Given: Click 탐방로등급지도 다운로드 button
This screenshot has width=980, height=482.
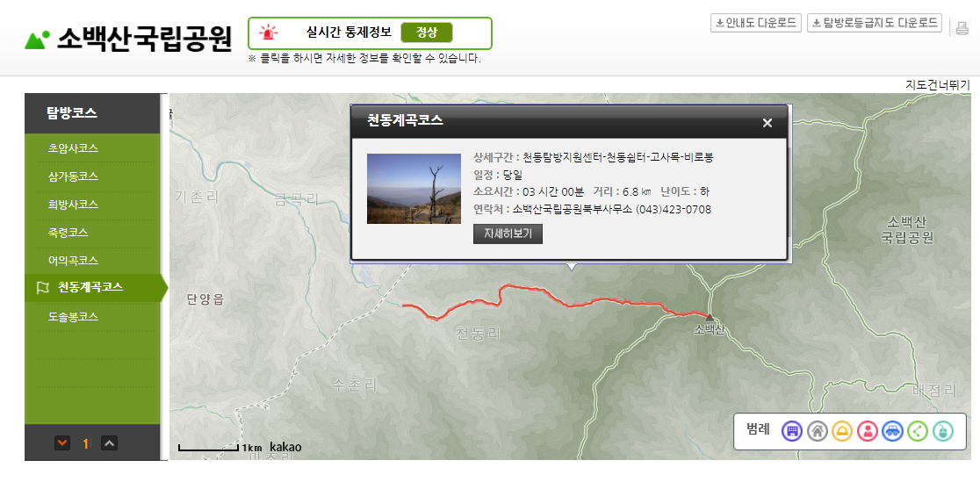Looking at the screenshot, I should tap(875, 23).
